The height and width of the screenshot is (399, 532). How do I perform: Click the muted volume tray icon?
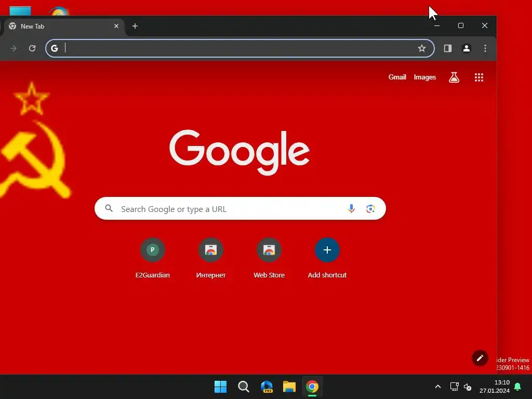[468, 387]
